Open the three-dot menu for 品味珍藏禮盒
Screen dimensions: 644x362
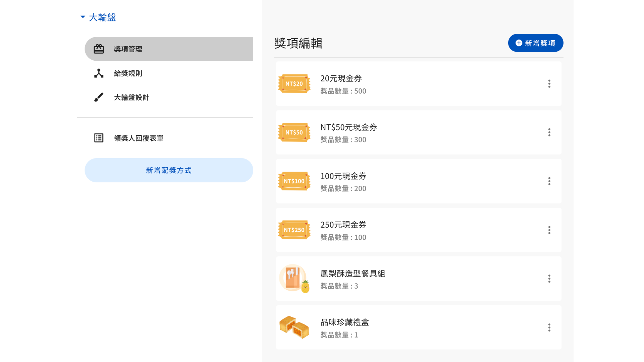coord(549,327)
